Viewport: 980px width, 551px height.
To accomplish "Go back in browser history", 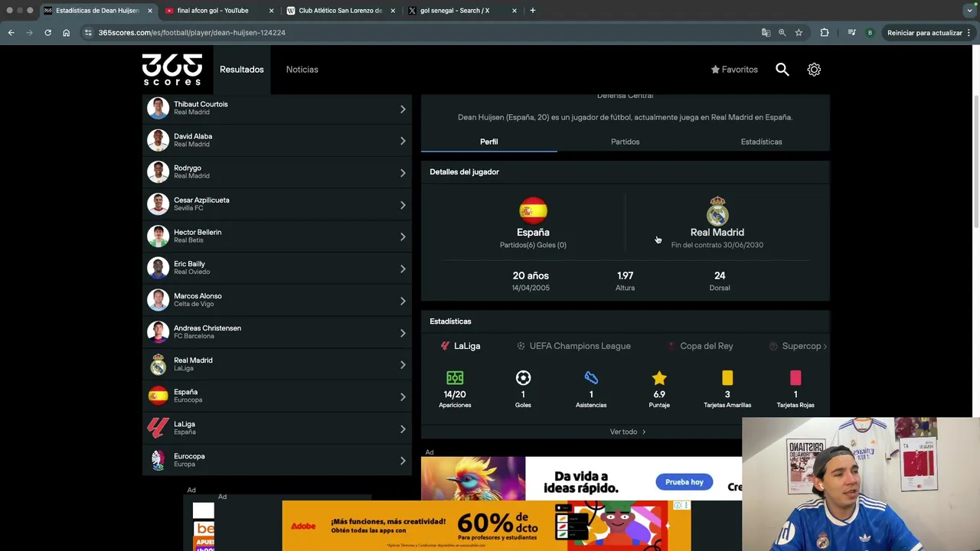I will [x=11, y=33].
